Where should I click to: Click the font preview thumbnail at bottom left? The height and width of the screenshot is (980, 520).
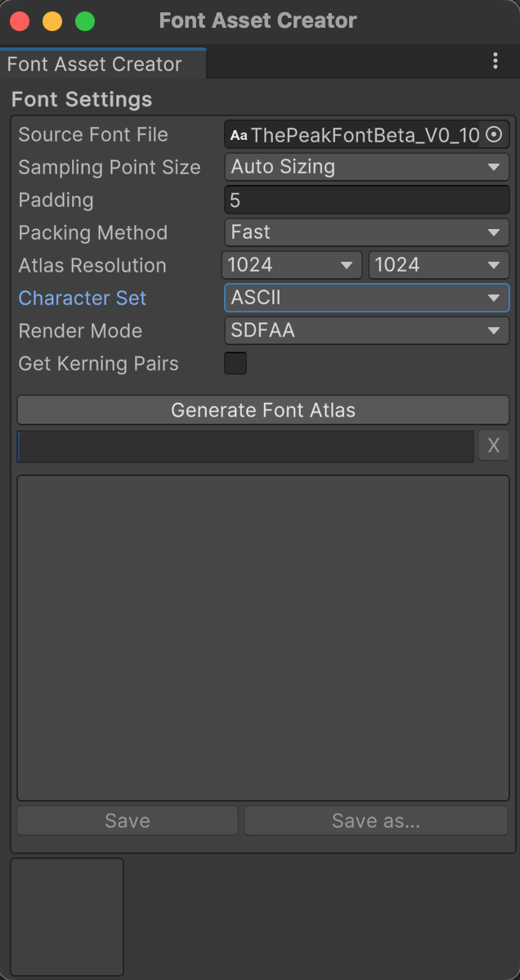point(65,916)
